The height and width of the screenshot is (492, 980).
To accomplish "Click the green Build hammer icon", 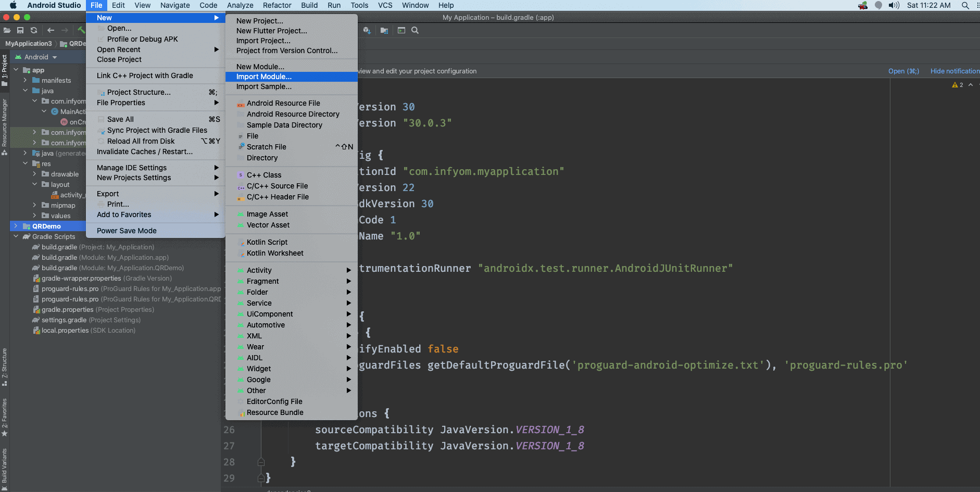I will (x=81, y=30).
